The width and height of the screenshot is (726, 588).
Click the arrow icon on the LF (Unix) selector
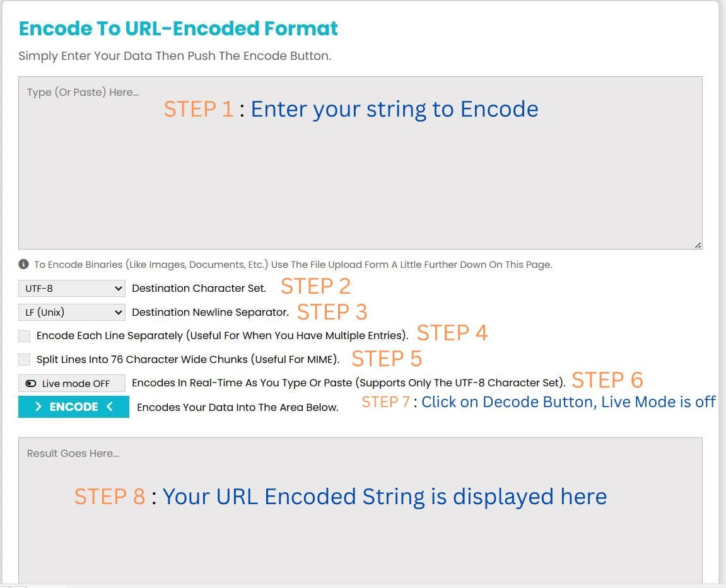point(119,312)
